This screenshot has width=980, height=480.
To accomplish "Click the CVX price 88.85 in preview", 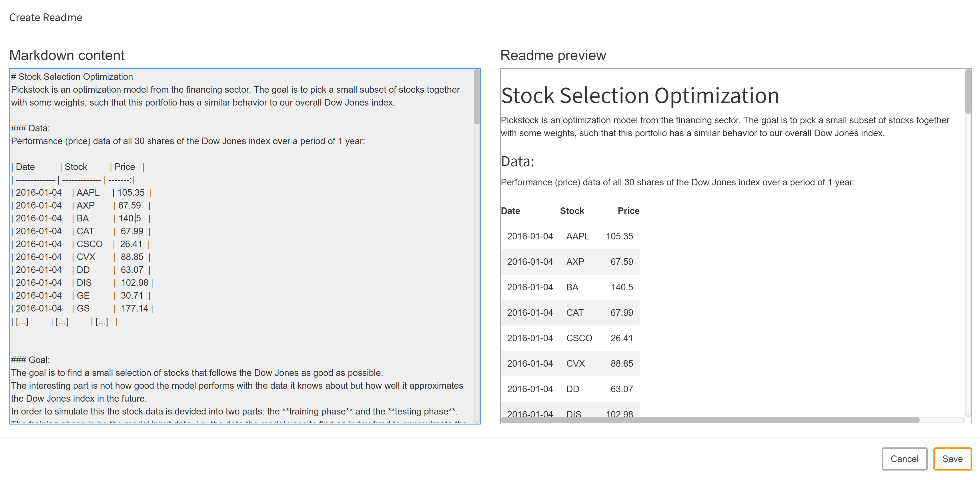I will click(621, 364).
